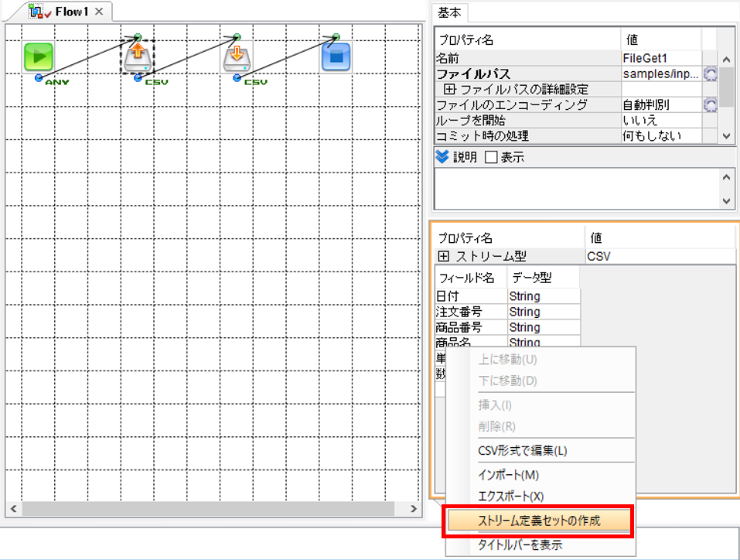
Task: Select インポート(M) in the context menu
Action: (x=508, y=475)
